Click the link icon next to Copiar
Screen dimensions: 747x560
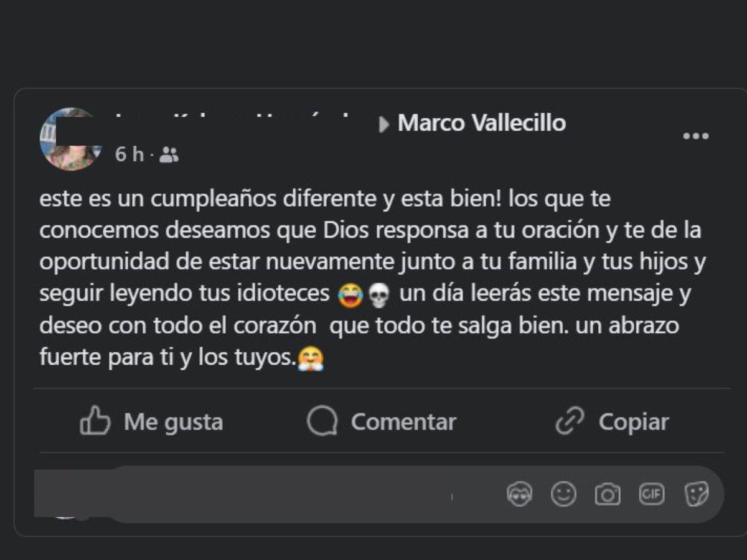(x=570, y=421)
